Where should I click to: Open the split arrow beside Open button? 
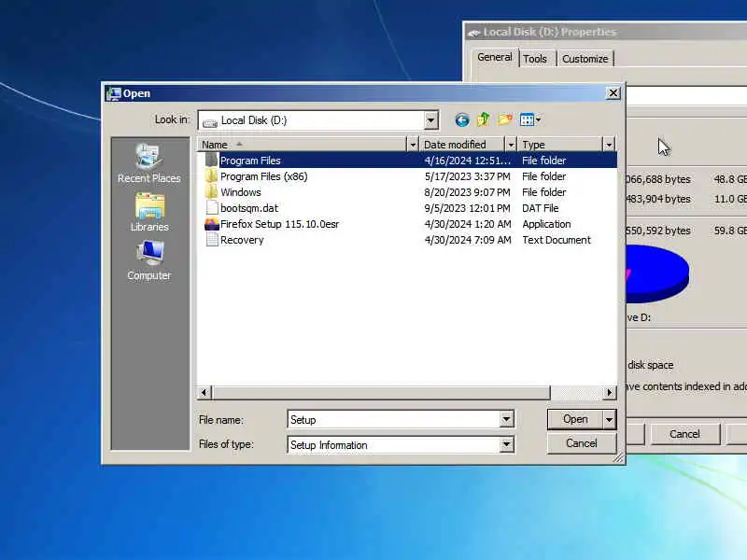pos(610,419)
